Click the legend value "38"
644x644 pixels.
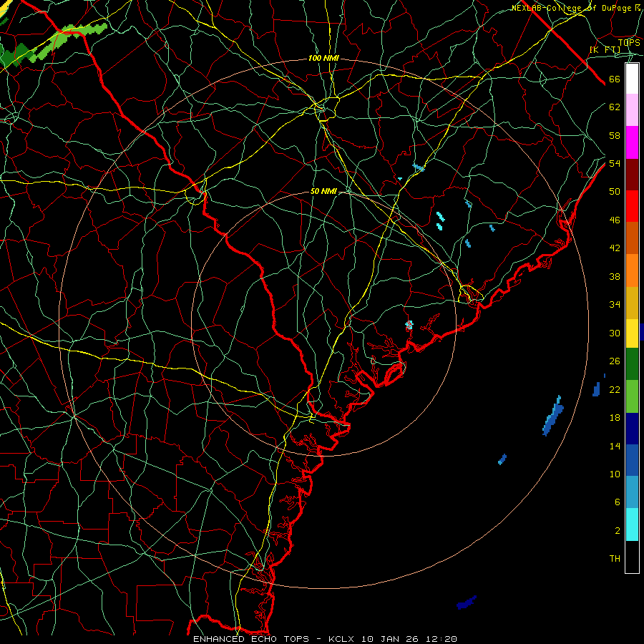615,276
